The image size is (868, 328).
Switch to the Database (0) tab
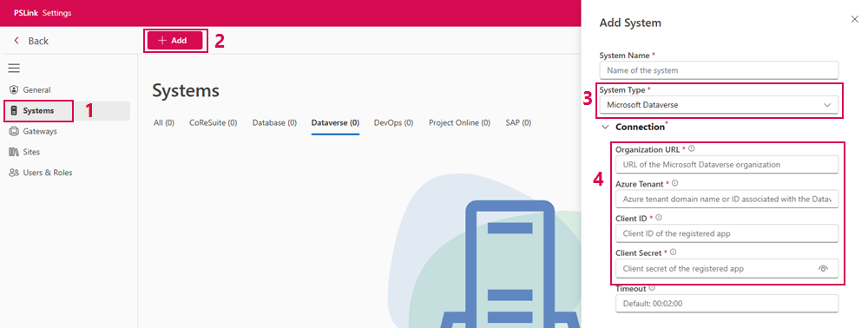coord(274,123)
